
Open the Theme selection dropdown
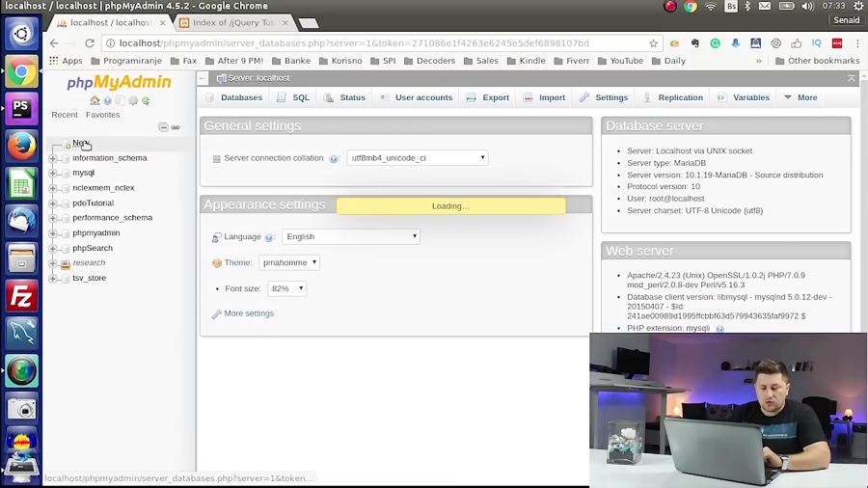coord(288,262)
